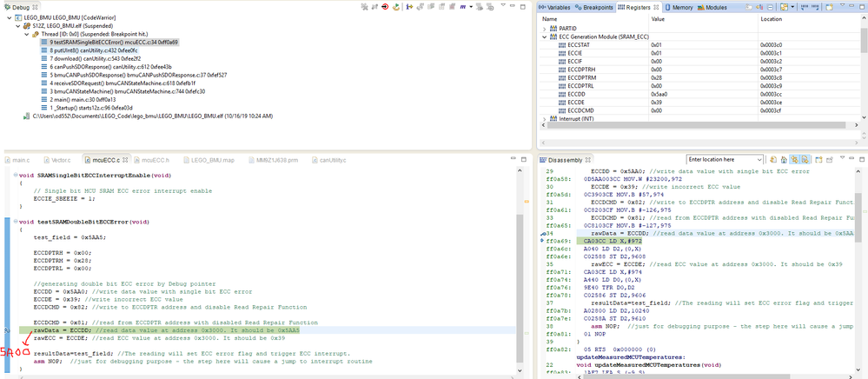The height and width of the screenshot is (379, 868).
Task: Toggle Instruction Stepping Mode icon
Action: [409, 7]
